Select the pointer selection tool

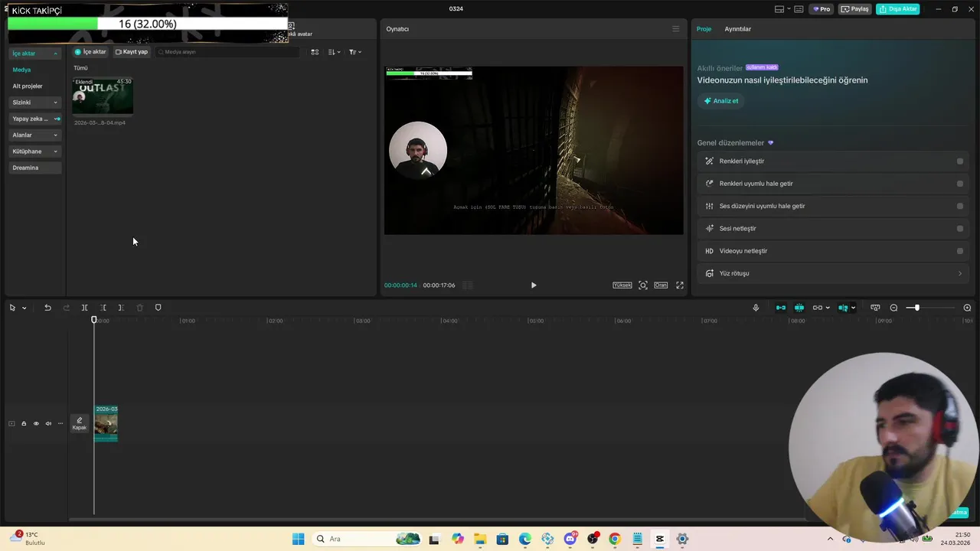click(12, 308)
